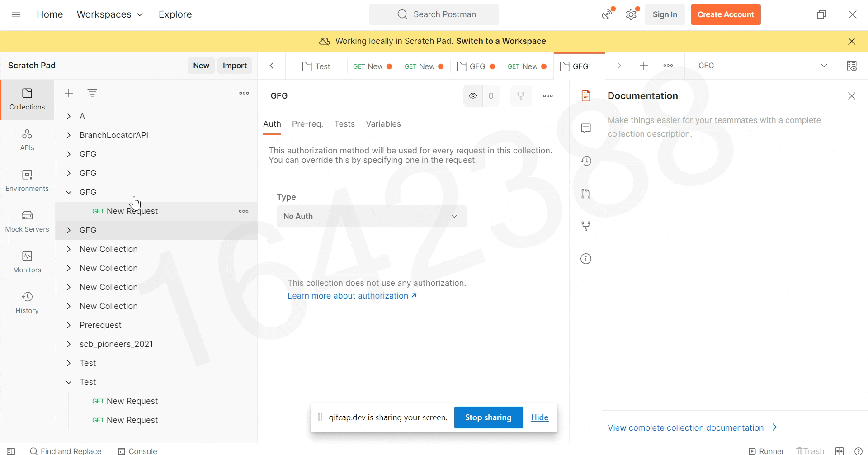868x455 pixels.
Task: Collapse the expanded Test collection
Action: [x=69, y=382]
